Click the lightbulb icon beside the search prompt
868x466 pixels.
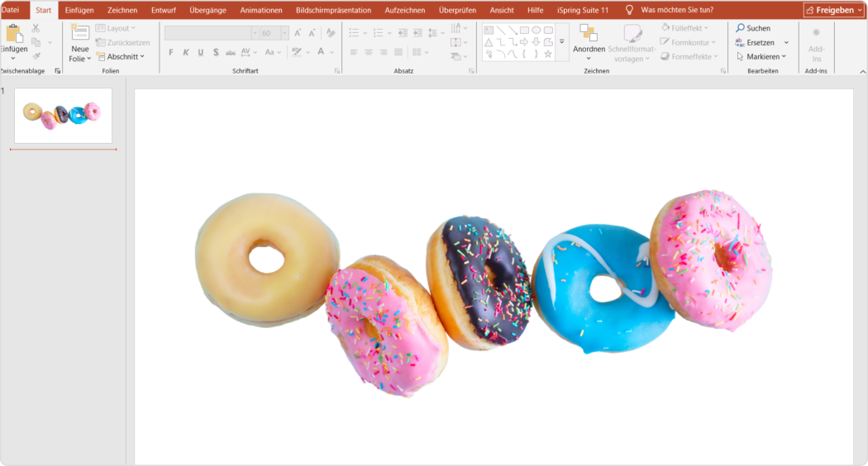pyautogui.click(x=629, y=10)
